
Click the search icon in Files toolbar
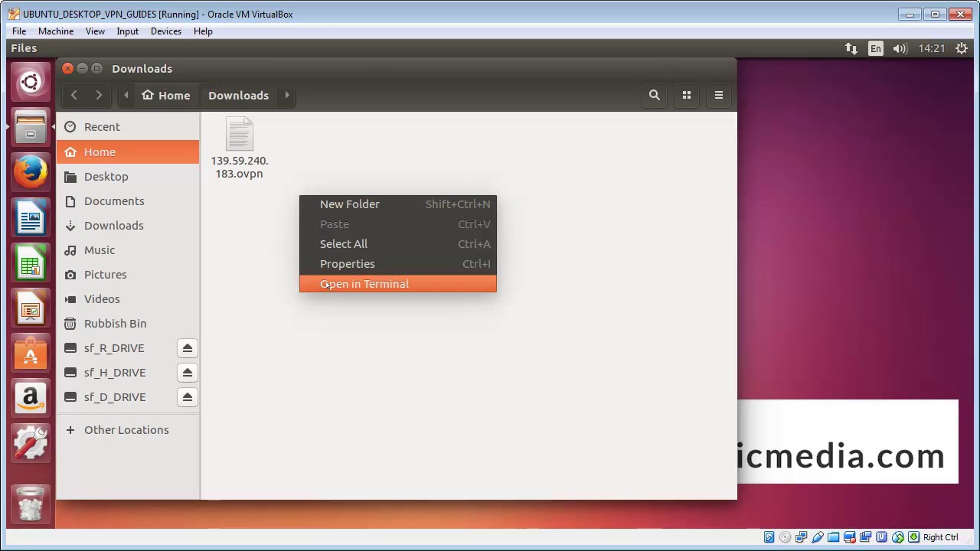coord(654,95)
